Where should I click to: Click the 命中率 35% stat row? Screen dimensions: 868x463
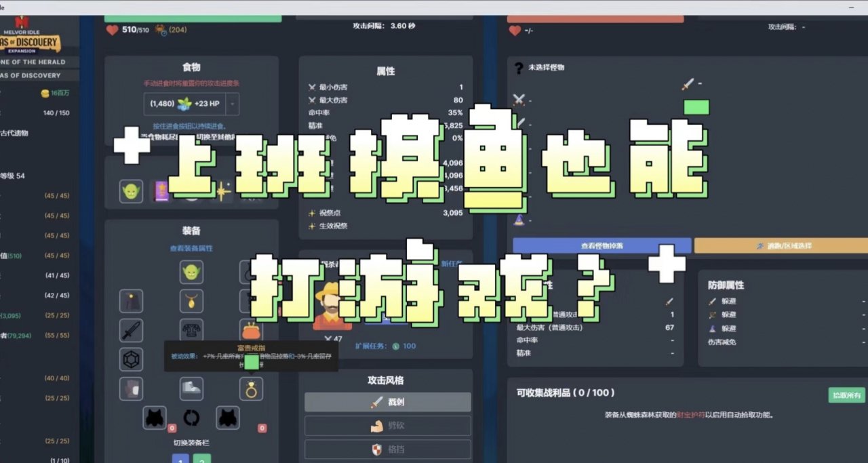(386, 113)
